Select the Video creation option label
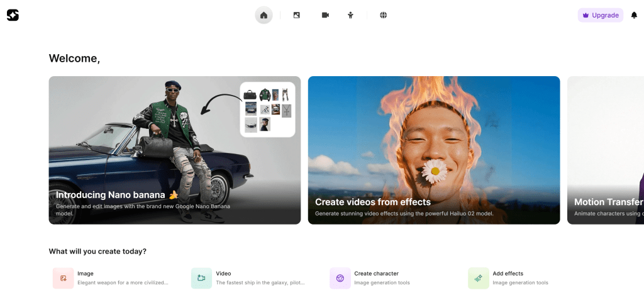Screen dimensions: 644x300 coord(223,274)
